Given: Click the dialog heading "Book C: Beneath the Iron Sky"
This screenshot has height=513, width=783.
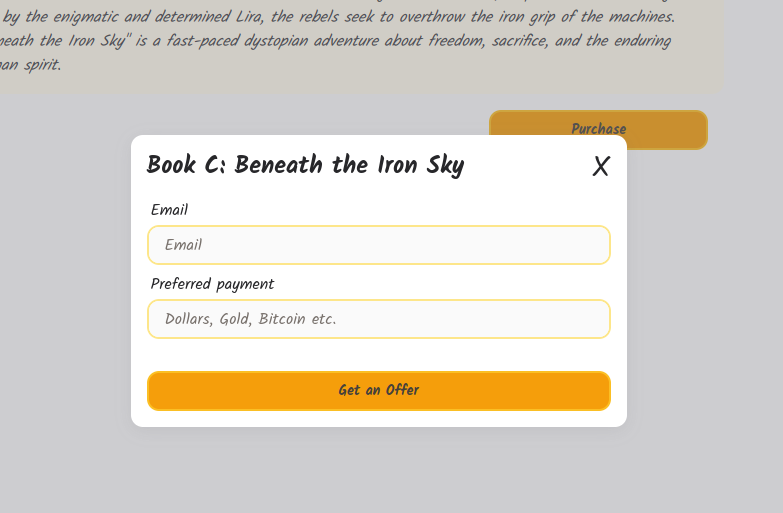Looking at the screenshot, I should pos(306,165).
